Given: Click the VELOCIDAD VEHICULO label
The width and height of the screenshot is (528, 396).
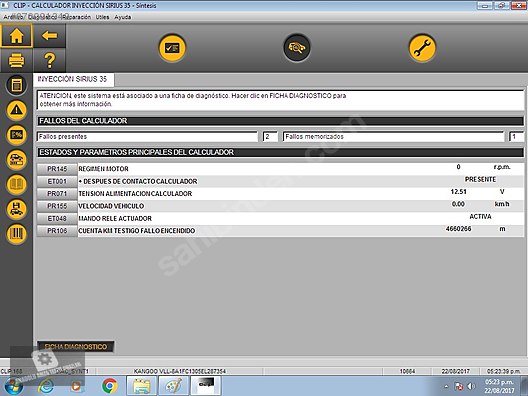Looking at the screenshot, I should click(111, 206).
